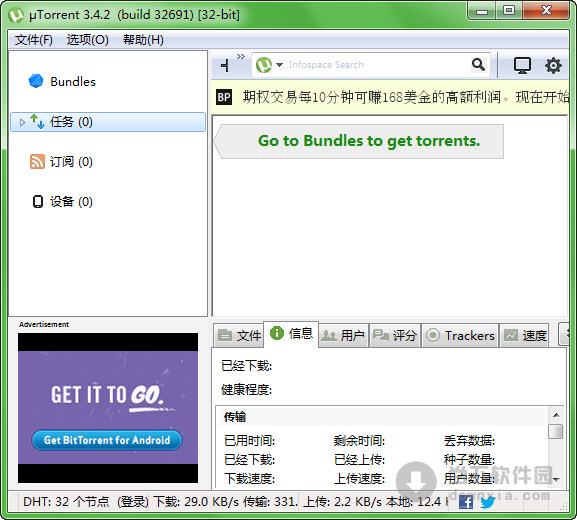The image size is (577, 520).
Task: Click scrollbar up arrow in 传输 panel
Action: [x=556, y=415]
